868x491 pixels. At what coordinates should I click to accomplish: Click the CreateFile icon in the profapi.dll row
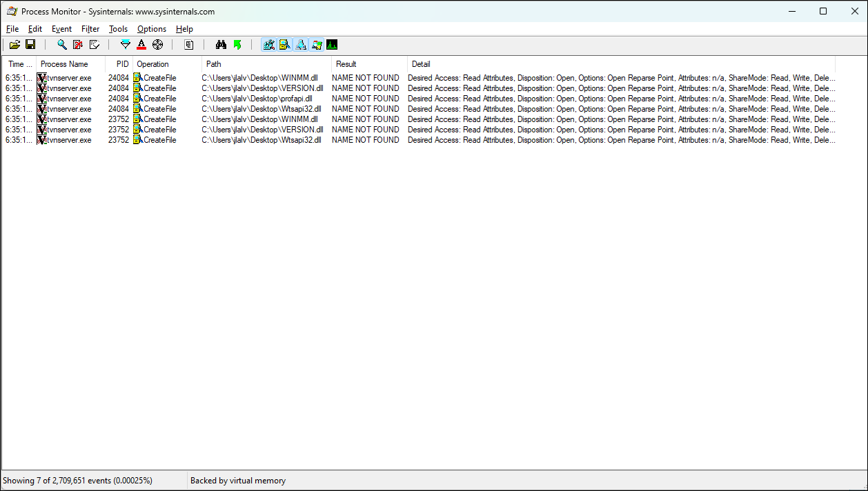coord(138,99)
